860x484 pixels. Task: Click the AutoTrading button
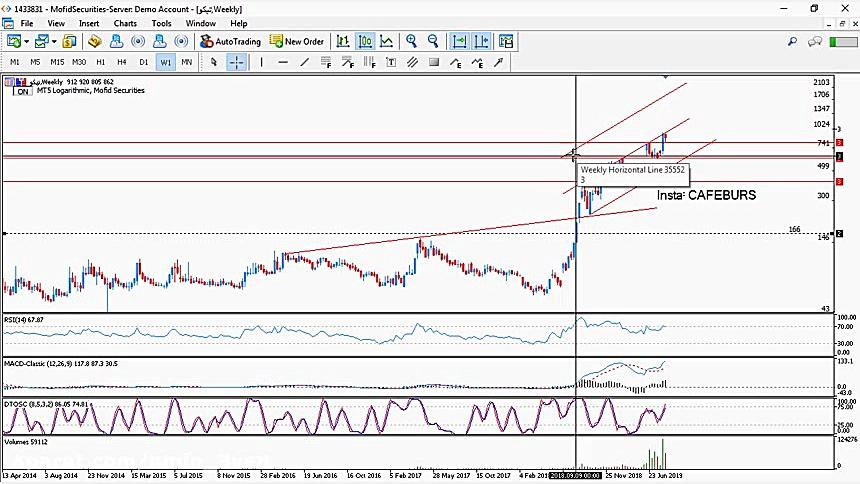[230, 41]
